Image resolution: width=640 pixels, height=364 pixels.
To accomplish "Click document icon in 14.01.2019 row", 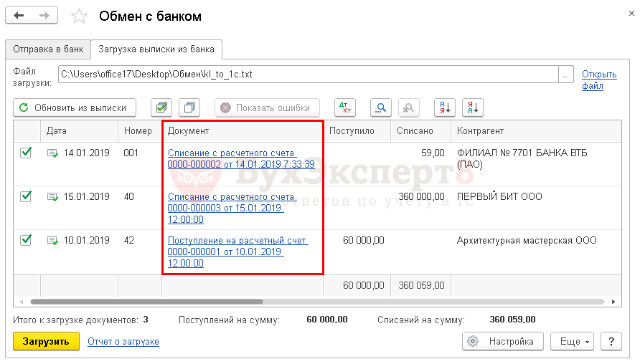I will click(x=52, y=153).
